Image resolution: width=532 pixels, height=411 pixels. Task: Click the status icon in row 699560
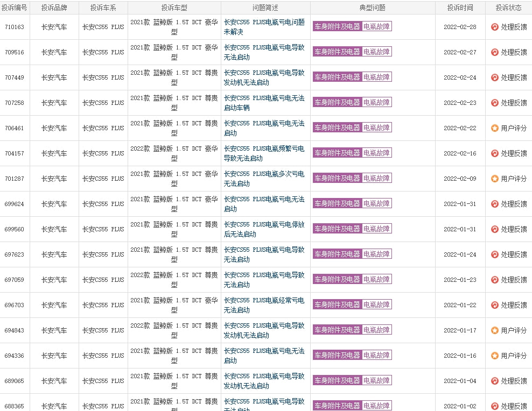[x=495, y=229]
